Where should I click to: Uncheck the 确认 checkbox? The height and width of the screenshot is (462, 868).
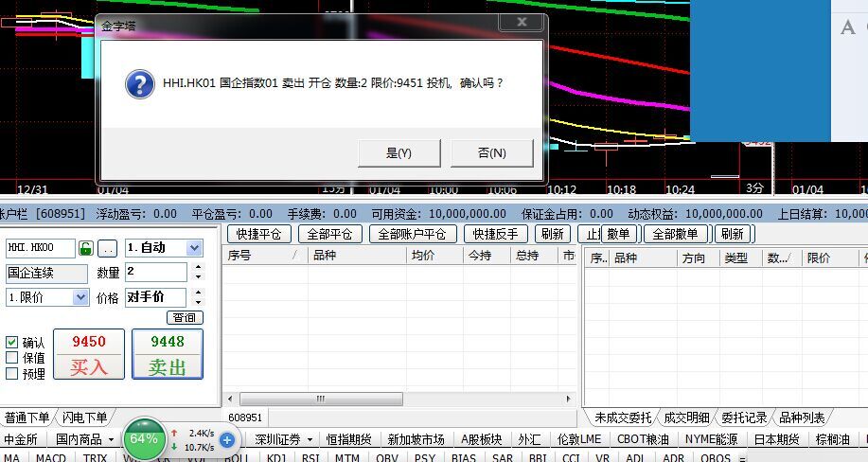pyautogui.click(x=11, y=343)
